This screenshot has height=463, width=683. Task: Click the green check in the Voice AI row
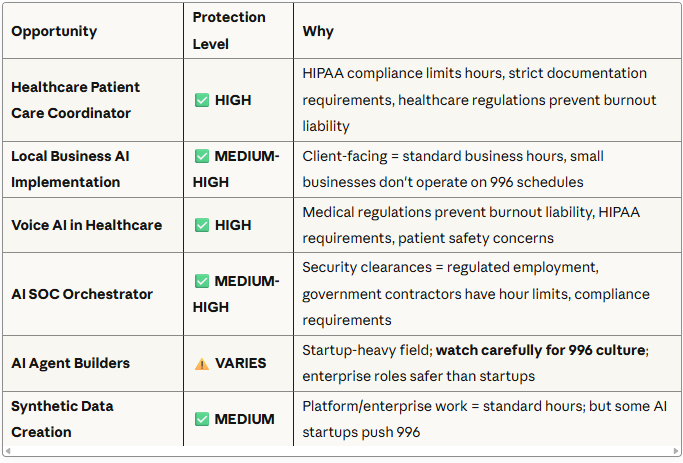pyautogui.click(x=202, y=225)
